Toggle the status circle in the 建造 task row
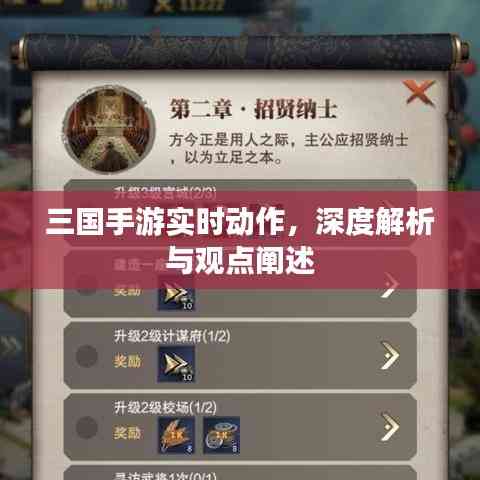The height and width of the screenshot is (480, 480). [87, 285]
